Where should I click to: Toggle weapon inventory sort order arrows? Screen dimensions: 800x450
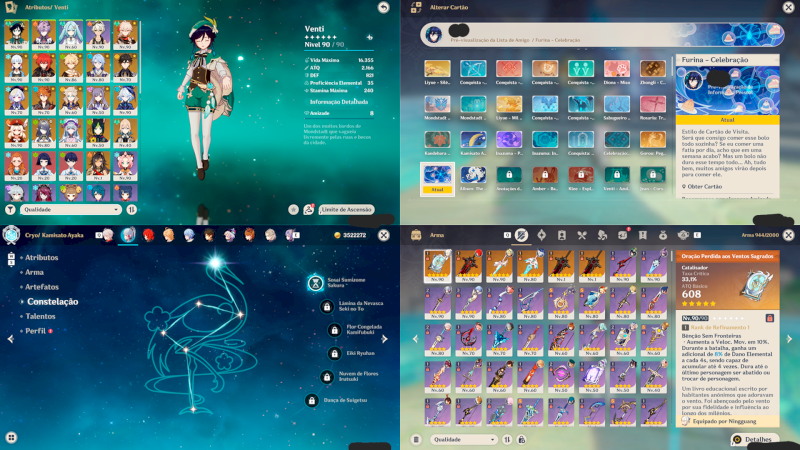(507, 439)
